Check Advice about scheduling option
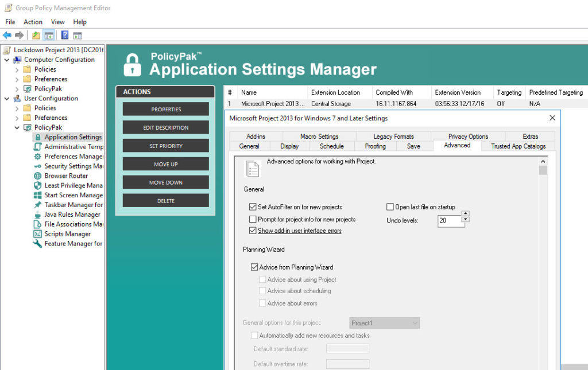Image resolution: width=588 pixels, height=370 pixels. [x=262, y=291]
